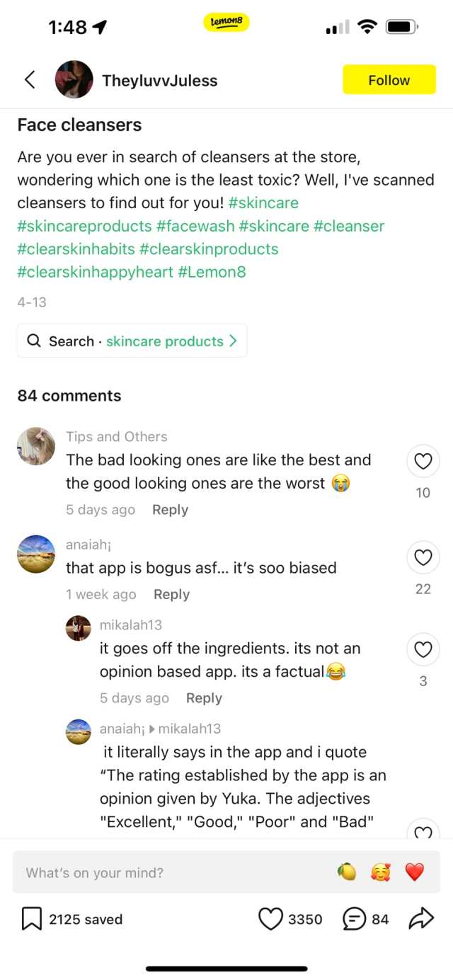Like mikalah13's reply comment

coord(423,650)
